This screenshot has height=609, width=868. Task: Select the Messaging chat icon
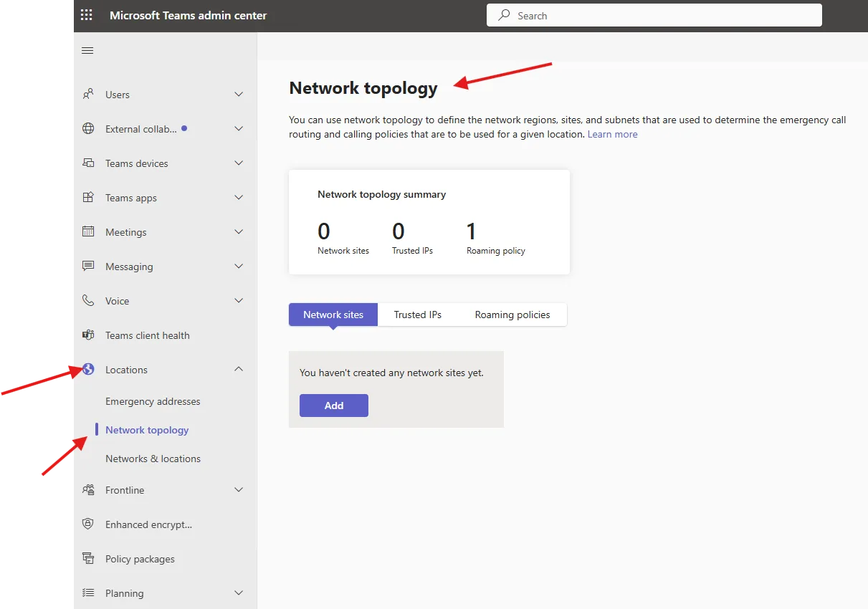tap(87, 266)
